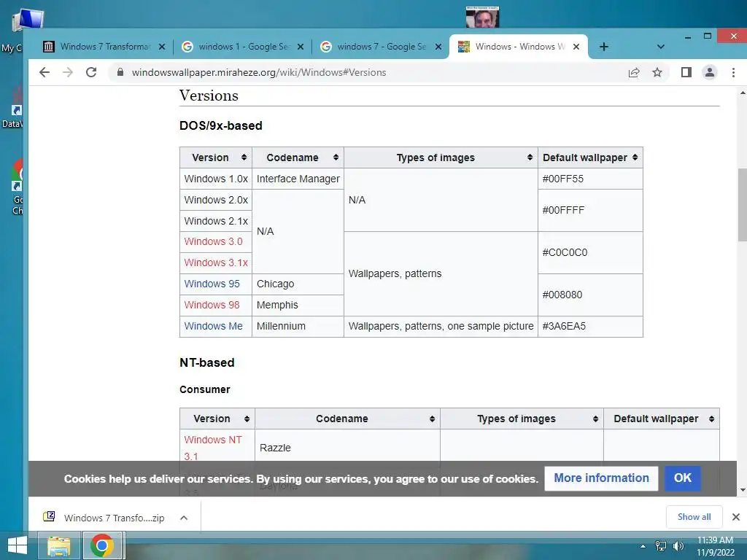
Task: Click the taskbar clock 11:39 AM
Action: pyautogui.click(x=715, y=546)
